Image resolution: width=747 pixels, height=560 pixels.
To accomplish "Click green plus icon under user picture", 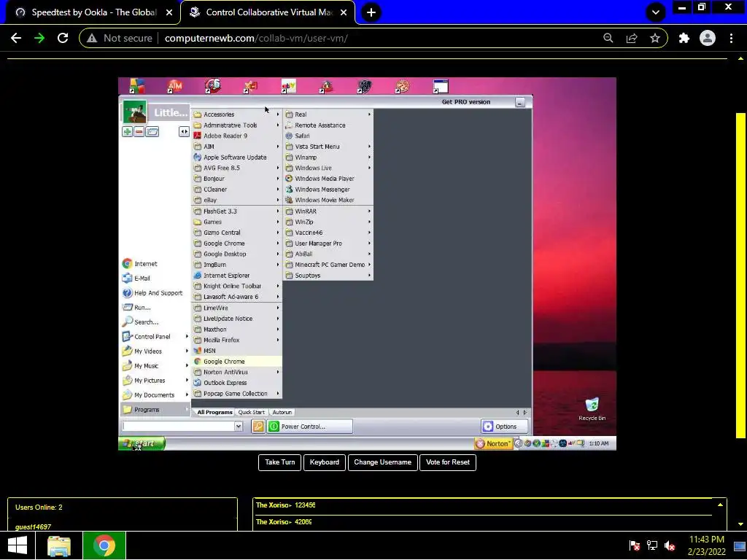I will point(127,132).
